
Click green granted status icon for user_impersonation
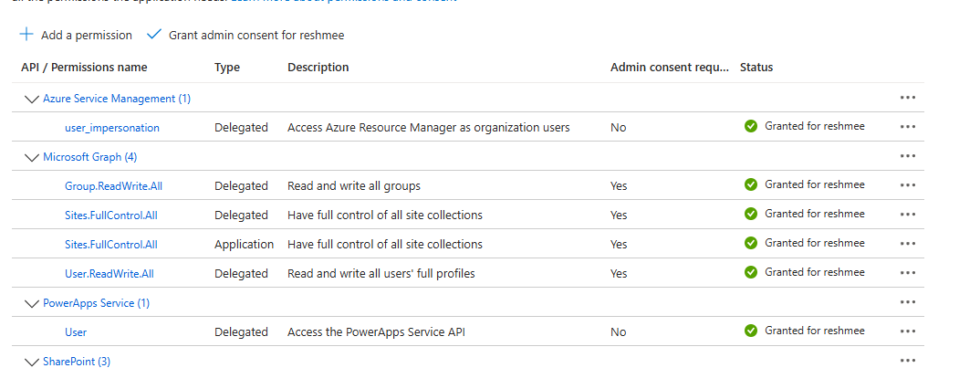tap(751, 126)
